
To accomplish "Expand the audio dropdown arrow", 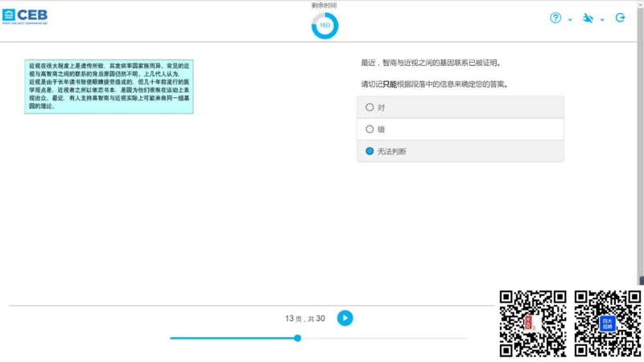I will coord(602,19).
